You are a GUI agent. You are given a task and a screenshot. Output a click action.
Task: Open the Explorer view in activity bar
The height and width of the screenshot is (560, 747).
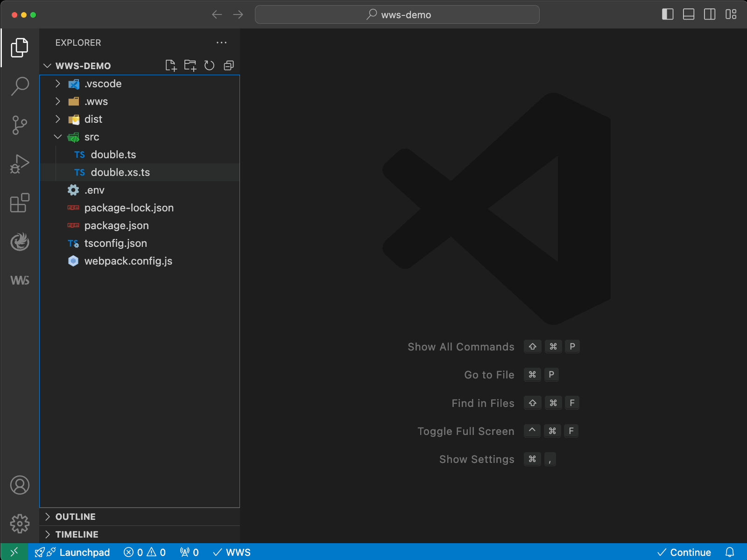(x=20, y=48)
